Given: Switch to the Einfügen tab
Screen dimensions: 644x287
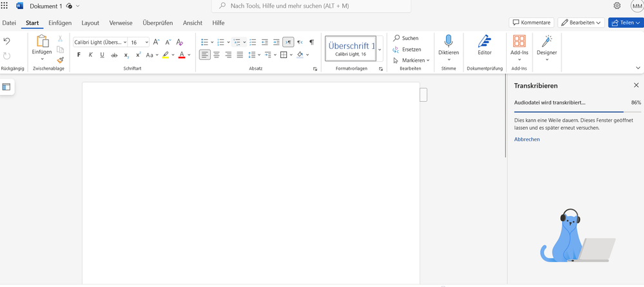Looking at the screenshot, I should pyautogui.click(x=60, y=23).
